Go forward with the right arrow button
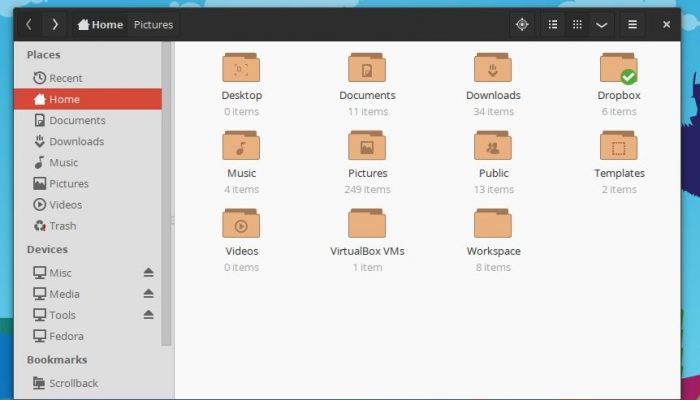Screen dimensions: 700x400 54,25
